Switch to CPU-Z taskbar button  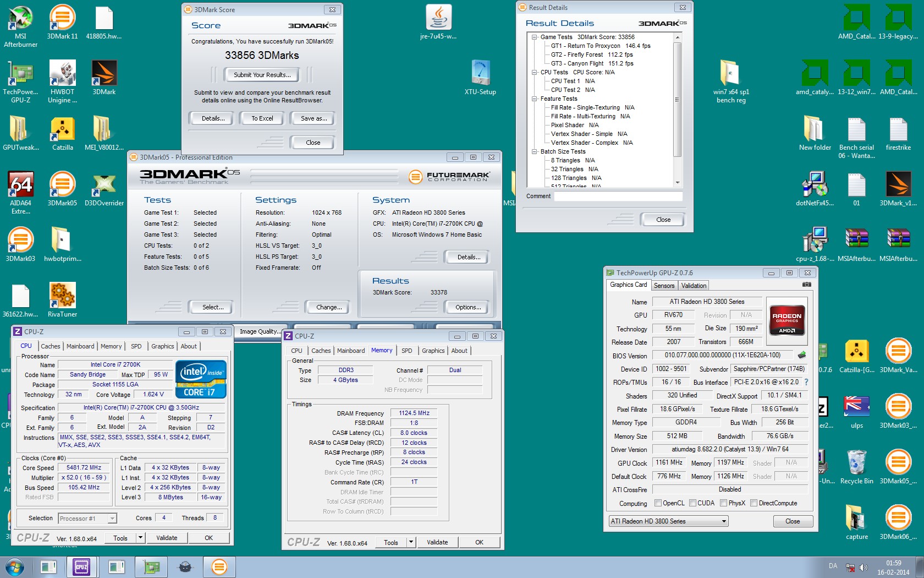81,567
